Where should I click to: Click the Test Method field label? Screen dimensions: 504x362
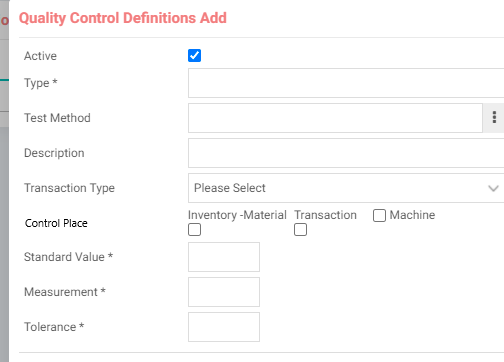[57, 118]
